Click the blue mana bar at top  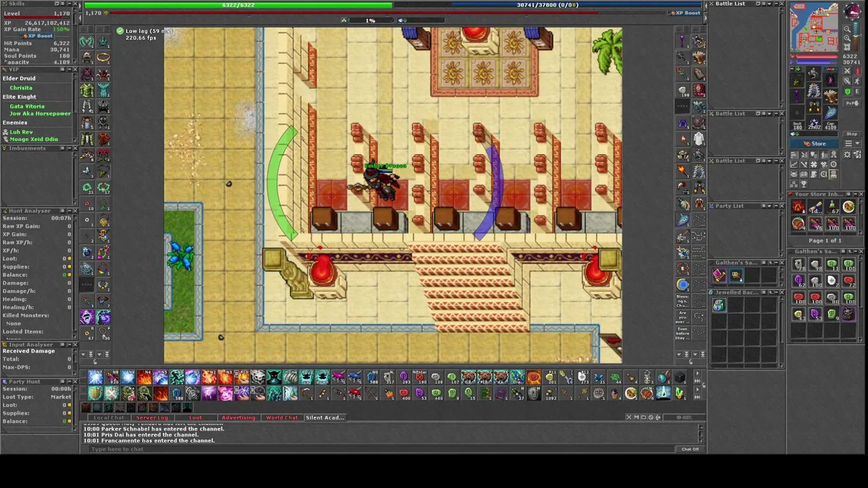tap(547, 5)
